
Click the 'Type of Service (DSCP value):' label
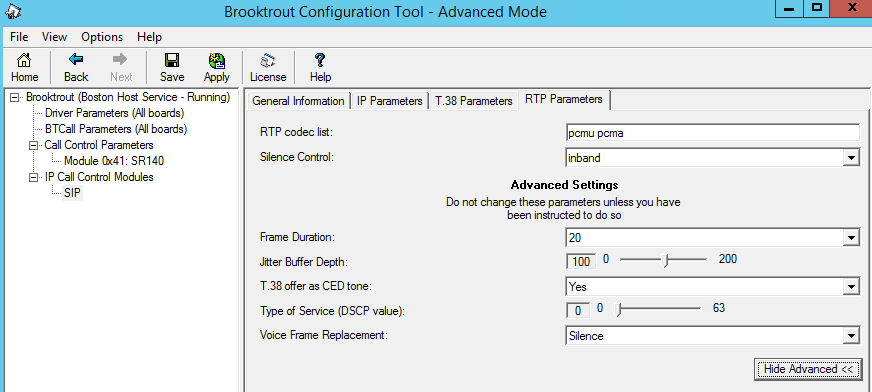[333, 311]
